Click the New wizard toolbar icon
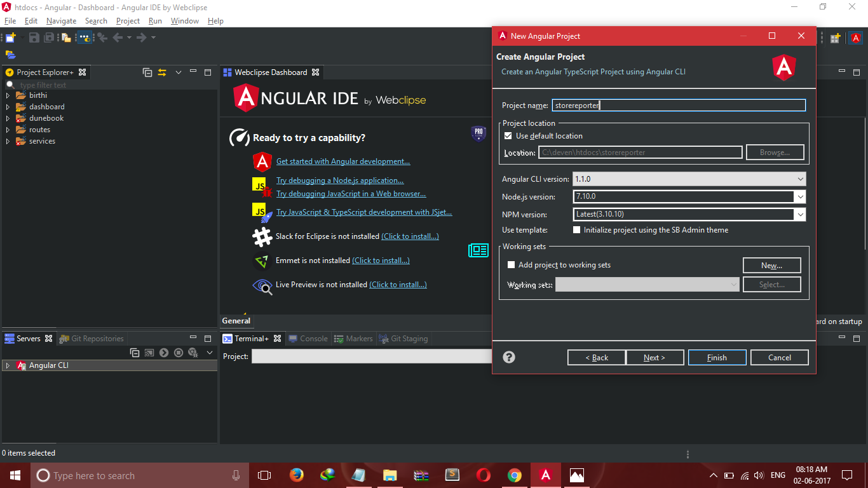Viewport: 868px width, 488px height. [x=10, y=37]
